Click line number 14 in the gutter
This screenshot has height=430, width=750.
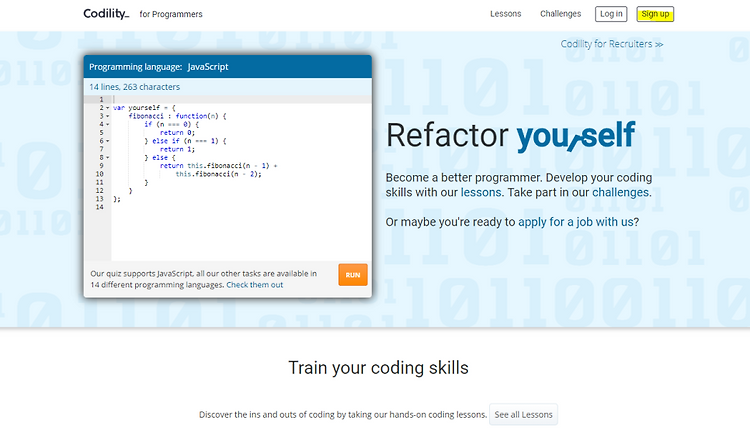(x=99, y=207)
